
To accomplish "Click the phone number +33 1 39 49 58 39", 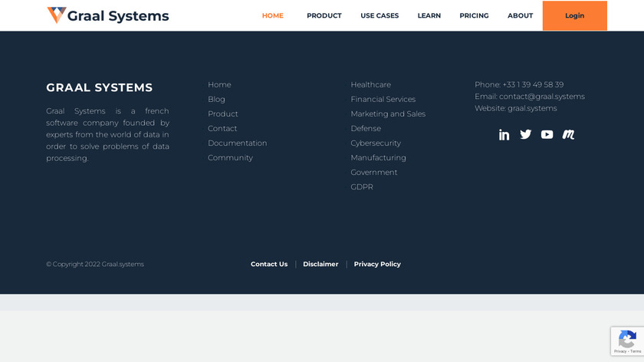I will (x=533, y=84).
